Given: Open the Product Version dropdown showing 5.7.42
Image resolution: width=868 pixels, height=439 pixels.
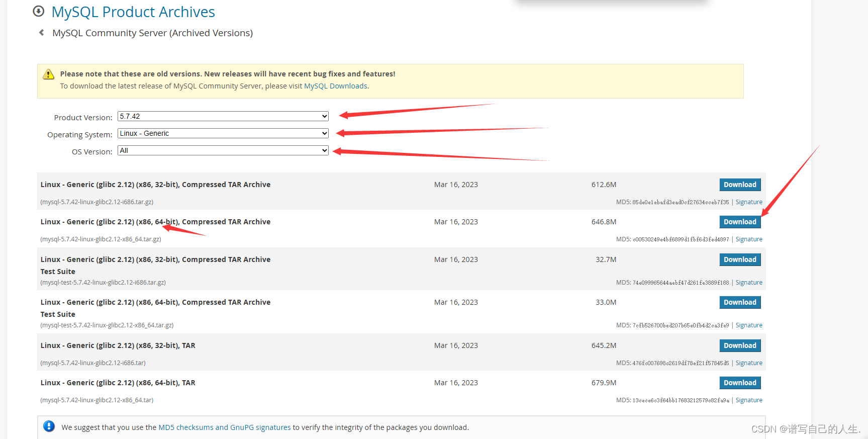Looking at the screenshot, I should coord(223,116).
